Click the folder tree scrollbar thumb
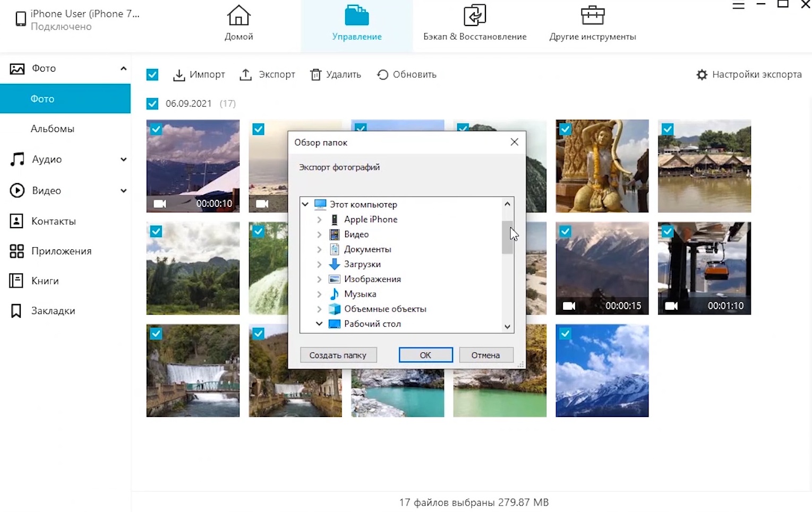 tap(507, 238)
